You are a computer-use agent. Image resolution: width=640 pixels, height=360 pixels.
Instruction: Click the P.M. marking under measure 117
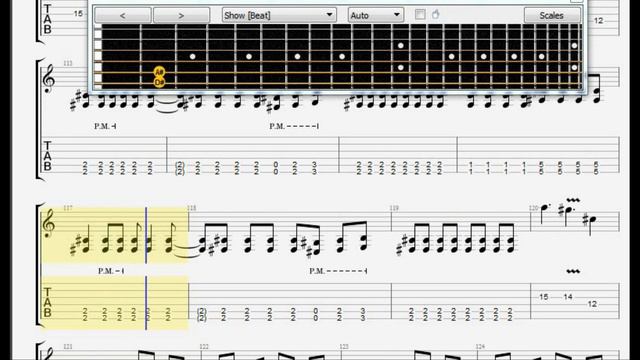pos(111,271)
